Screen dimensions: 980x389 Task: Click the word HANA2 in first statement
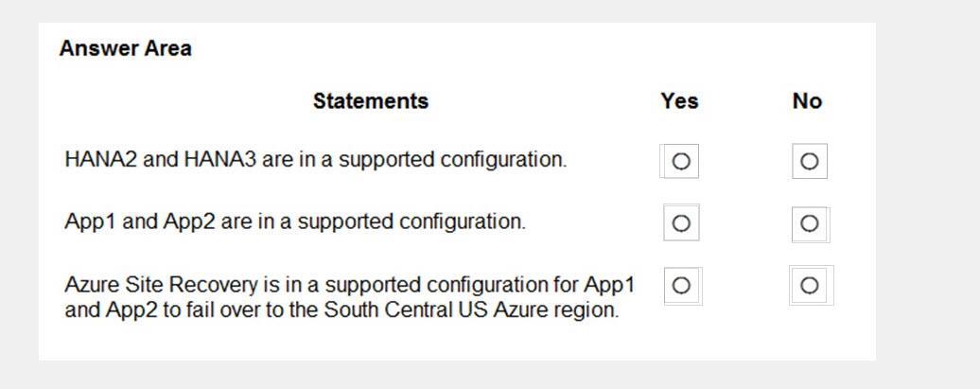[100, 160]
